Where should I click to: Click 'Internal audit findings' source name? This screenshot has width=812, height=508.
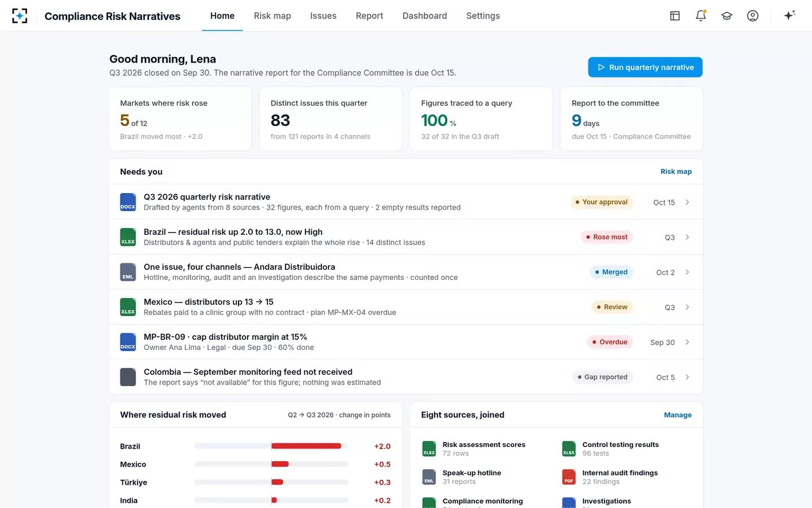(x=620, y=473)
